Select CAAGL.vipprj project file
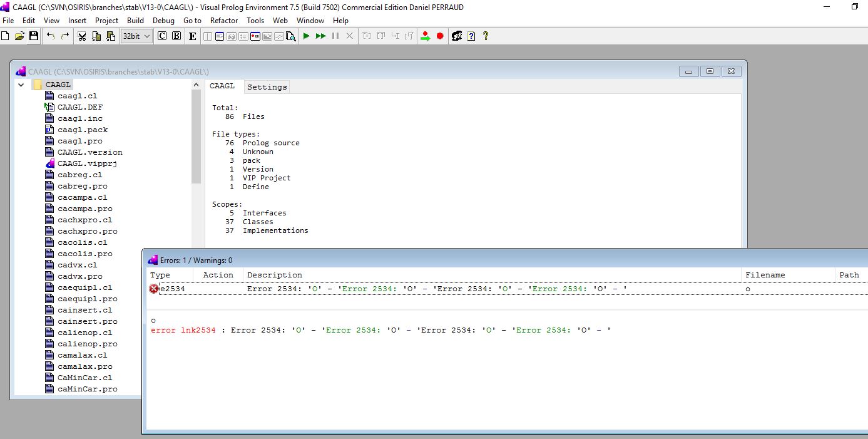868x439 pixels. [x=87, y=163]
